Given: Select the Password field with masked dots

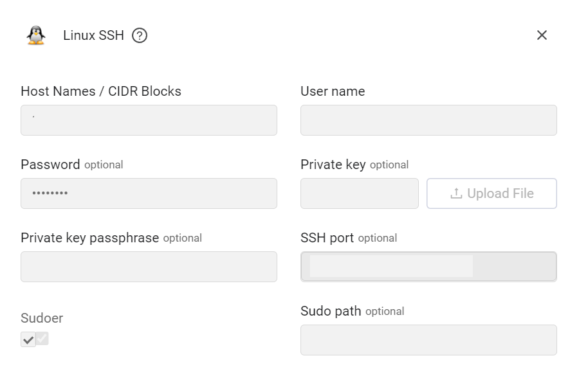Looking at the screenshot, I should click(149, 193).
